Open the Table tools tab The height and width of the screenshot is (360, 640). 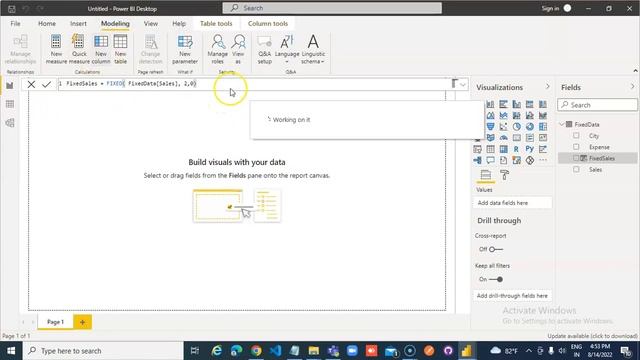tap(216, 24)
